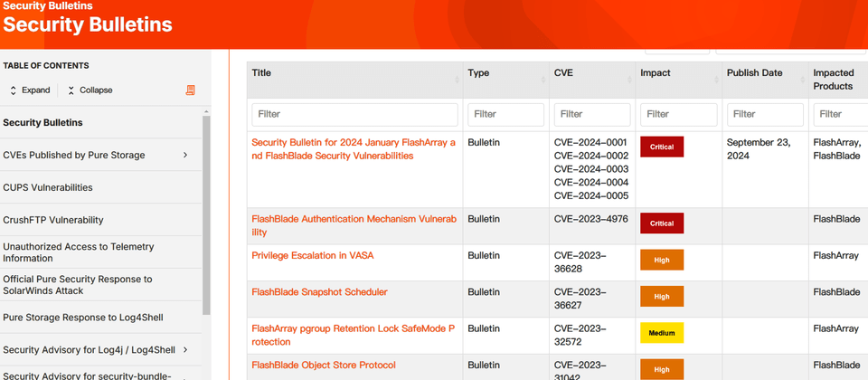Open FlashBlade Object Store Protocol link

coord(324,365)
